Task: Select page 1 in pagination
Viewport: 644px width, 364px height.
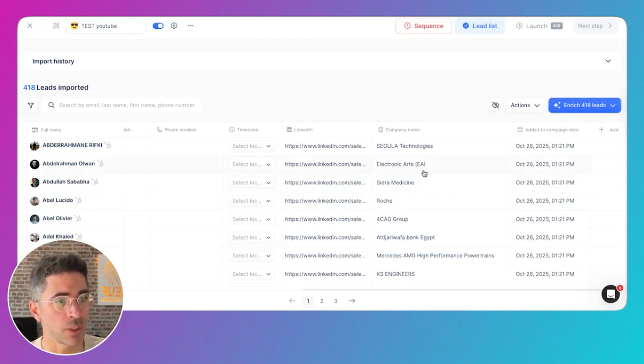Action: (308, 301)
